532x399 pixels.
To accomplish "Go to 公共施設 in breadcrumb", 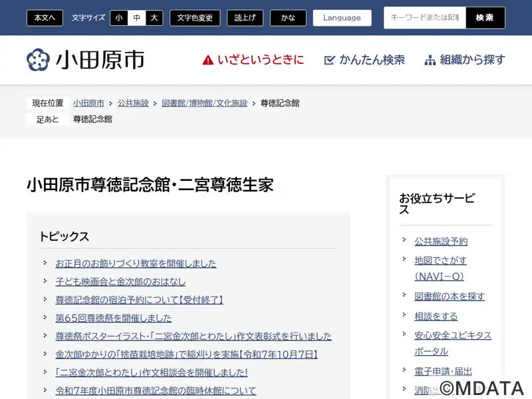I will pyautogui.click(x=133, y=103).
